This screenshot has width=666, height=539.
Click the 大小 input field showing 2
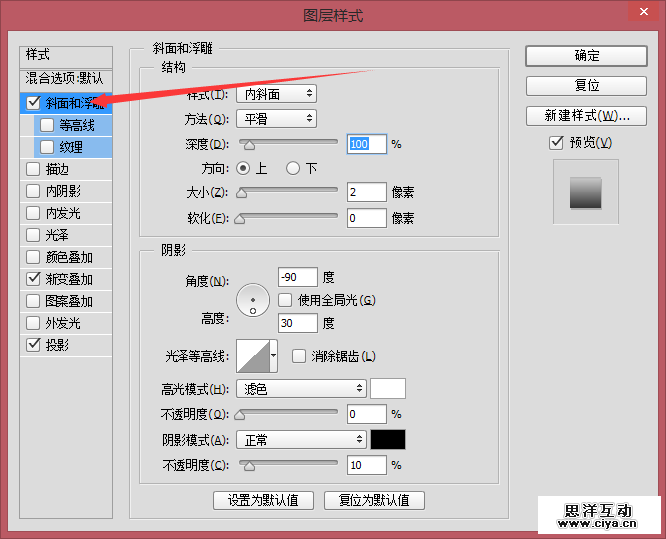tap(367, 192)
